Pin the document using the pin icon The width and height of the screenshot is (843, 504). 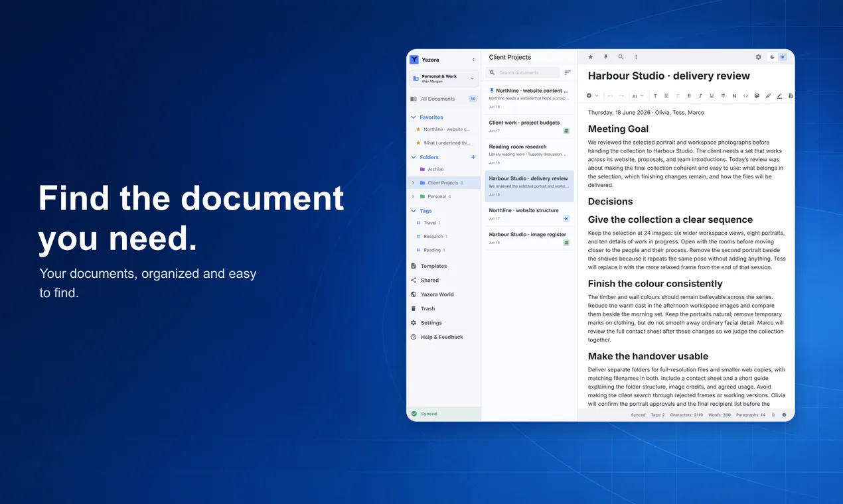605,57
